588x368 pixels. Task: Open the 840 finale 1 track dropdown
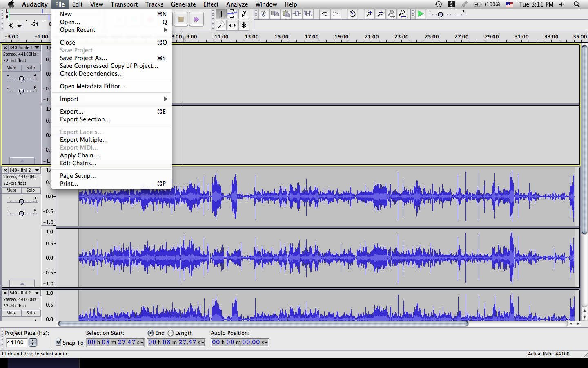click(x=37, y=47)
